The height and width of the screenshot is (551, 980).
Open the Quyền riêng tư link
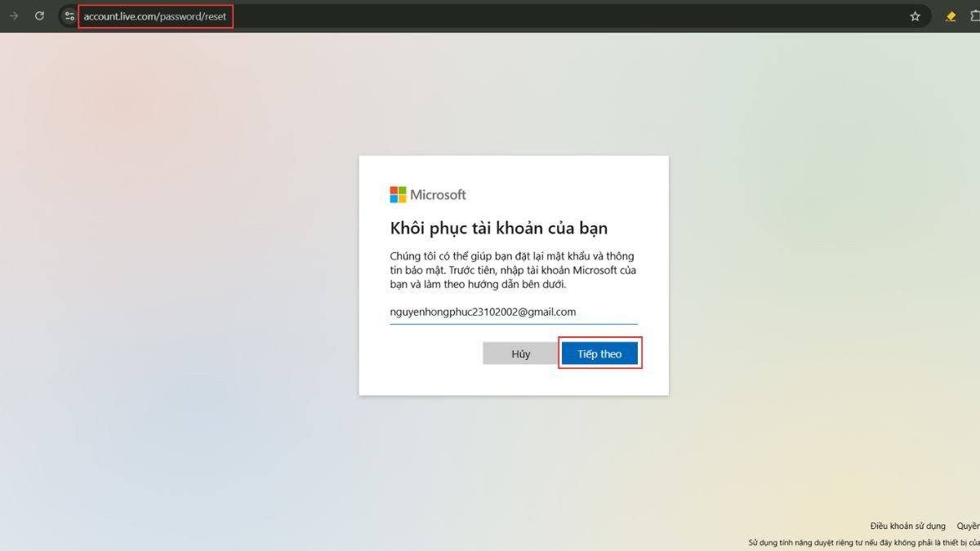(968, 526)
